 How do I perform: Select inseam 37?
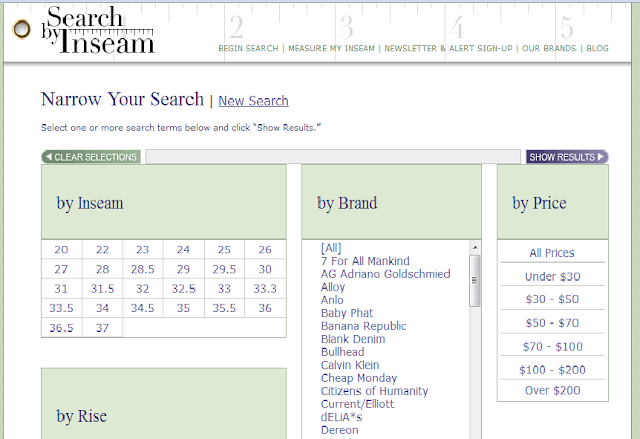tap(102, 328)
